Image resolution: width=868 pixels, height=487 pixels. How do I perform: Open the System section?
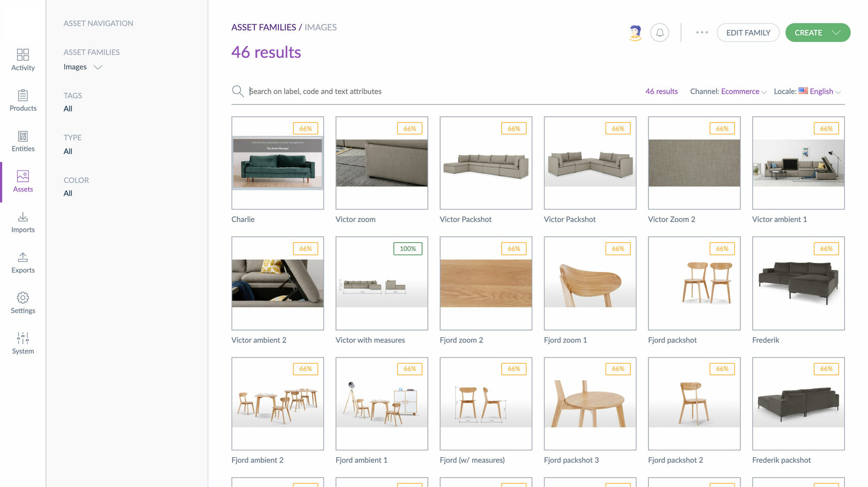23,344
